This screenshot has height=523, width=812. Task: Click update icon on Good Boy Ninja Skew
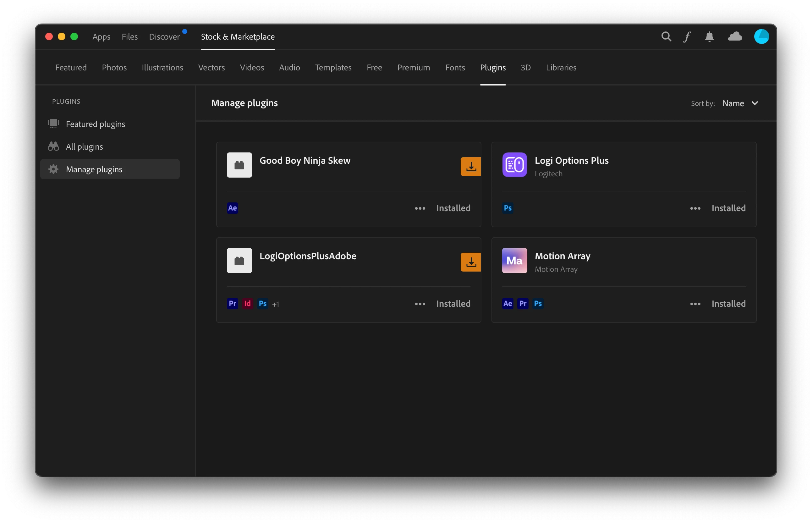point(471,166)
